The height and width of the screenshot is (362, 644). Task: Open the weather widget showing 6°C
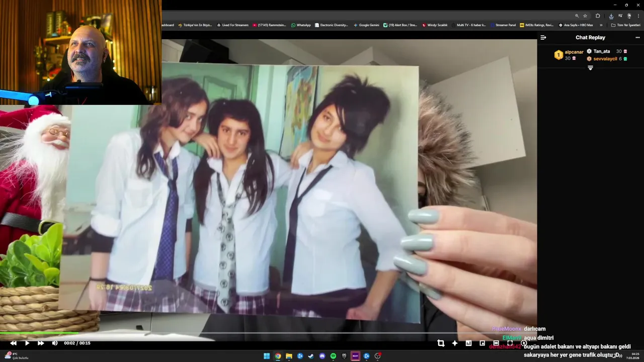coord(17,356)
